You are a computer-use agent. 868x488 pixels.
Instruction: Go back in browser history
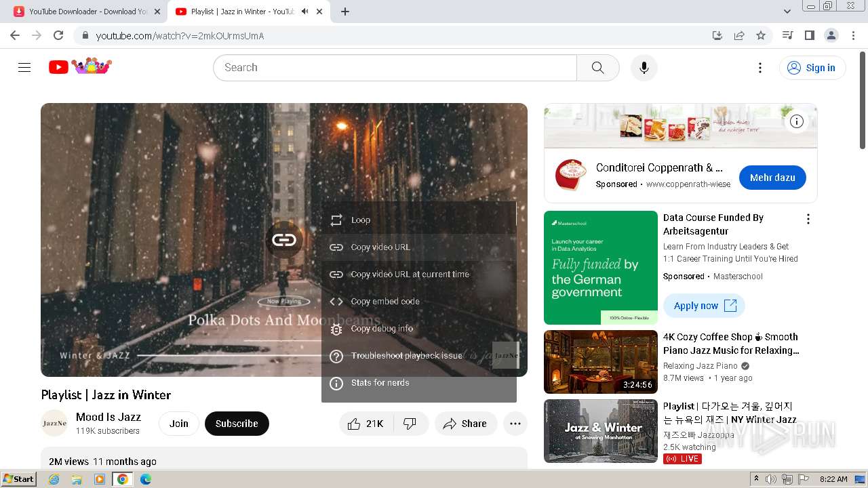click(x=15, y=35)
